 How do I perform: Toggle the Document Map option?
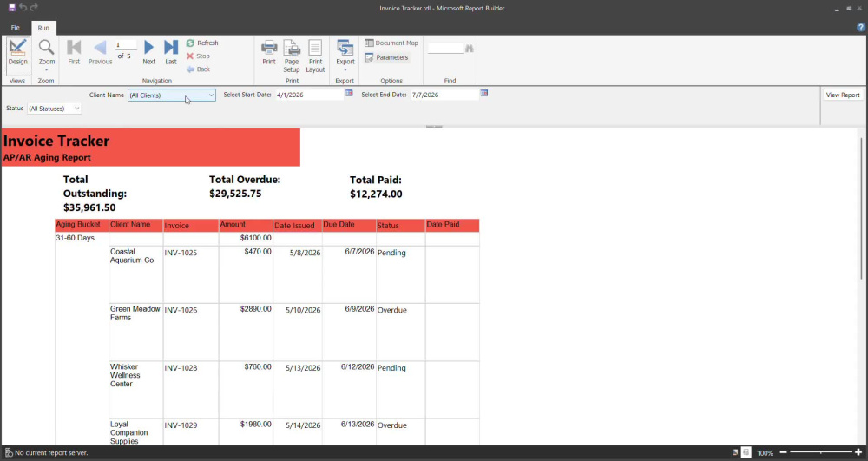(391, 43)
